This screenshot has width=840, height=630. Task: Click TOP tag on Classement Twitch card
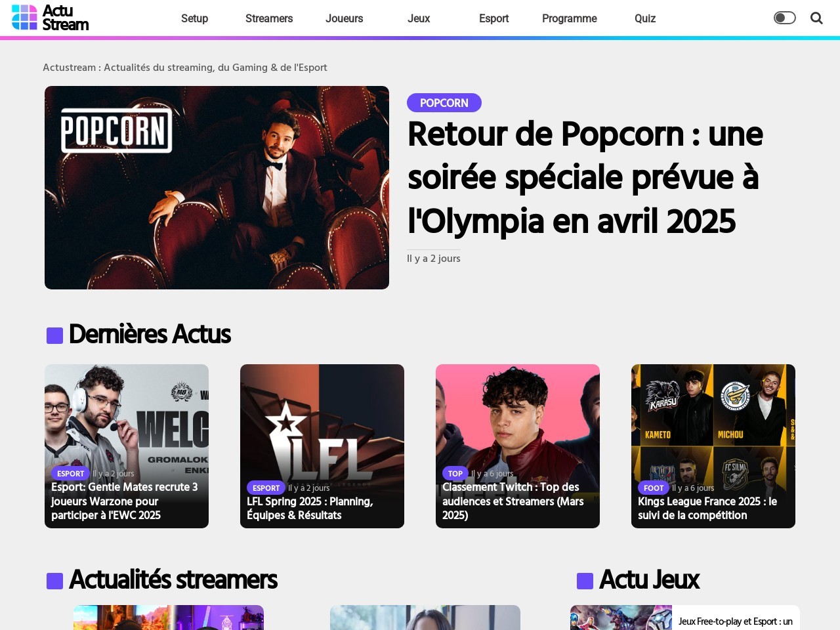455,473
